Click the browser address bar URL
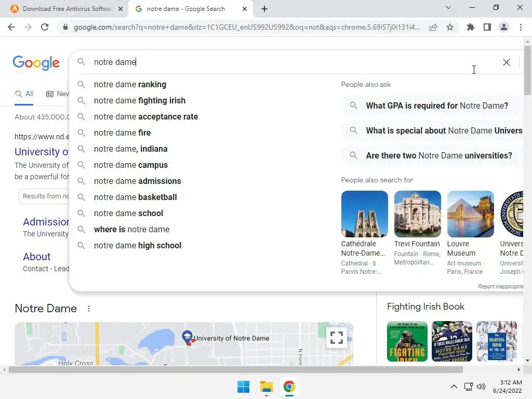This screenshot has height=399, width=532. pyautogui.click(x=247, y=27)
